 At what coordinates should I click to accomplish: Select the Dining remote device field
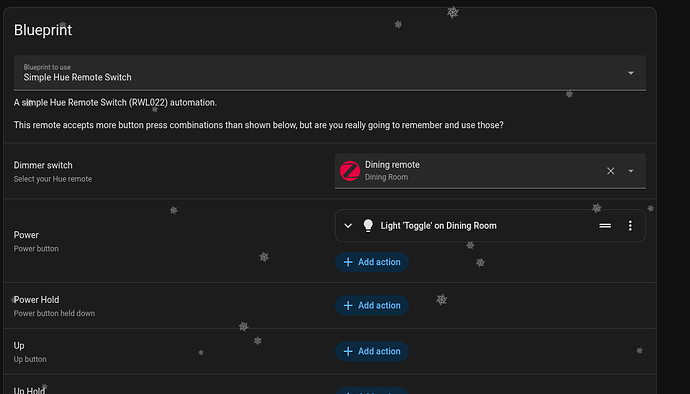[x=490, y=171]
